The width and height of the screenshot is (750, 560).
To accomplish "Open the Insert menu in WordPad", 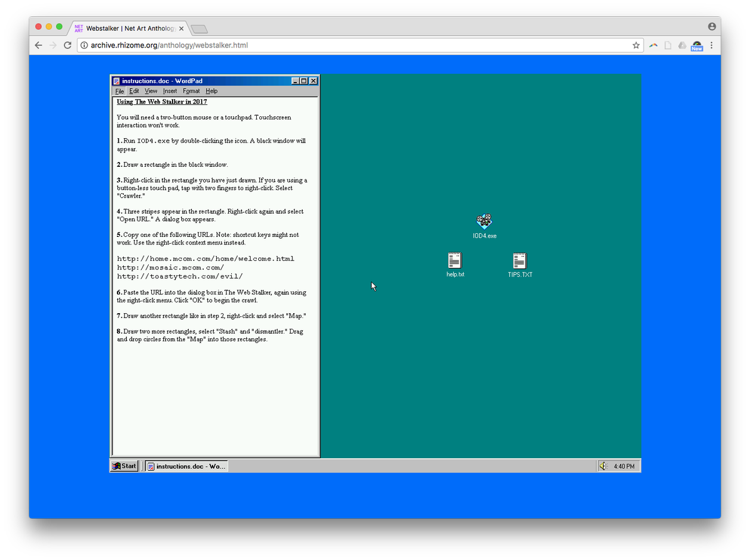I will 170,91.
